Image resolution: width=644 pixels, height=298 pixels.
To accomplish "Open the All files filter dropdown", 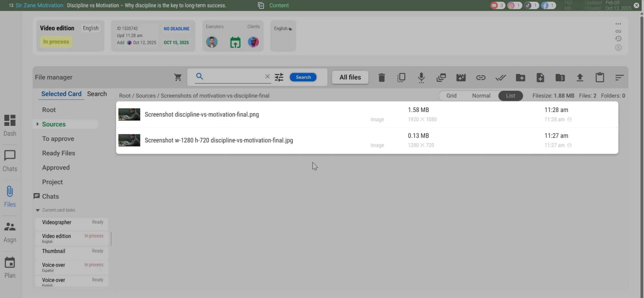I will coord(350,77).
